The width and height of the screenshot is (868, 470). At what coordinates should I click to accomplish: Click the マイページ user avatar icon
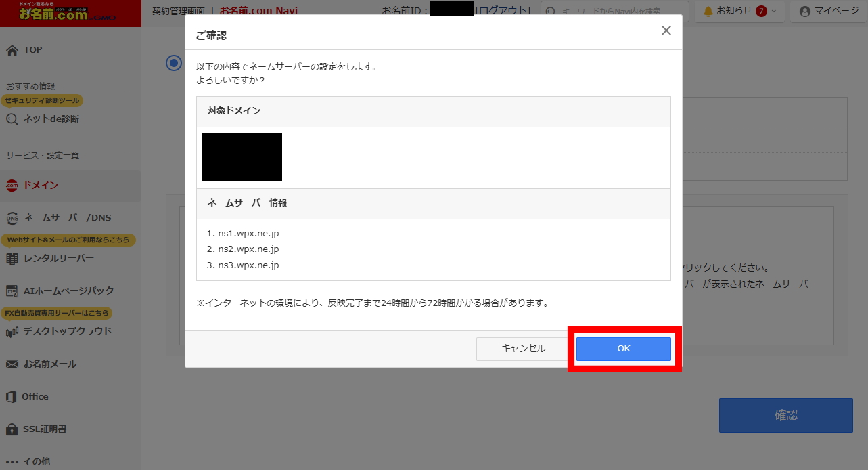click(804, 12)
